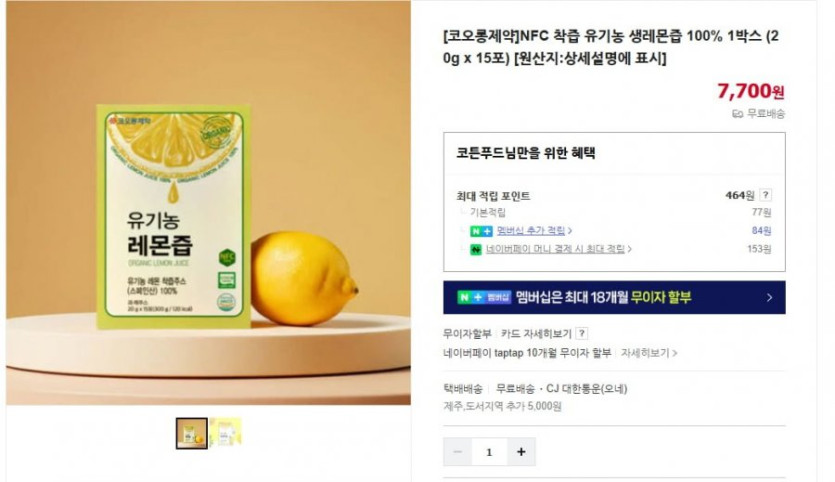Click the N+ membership badge icon
Image resolution: width=835 pixels, height=482 pixels.
click(481, 231)
